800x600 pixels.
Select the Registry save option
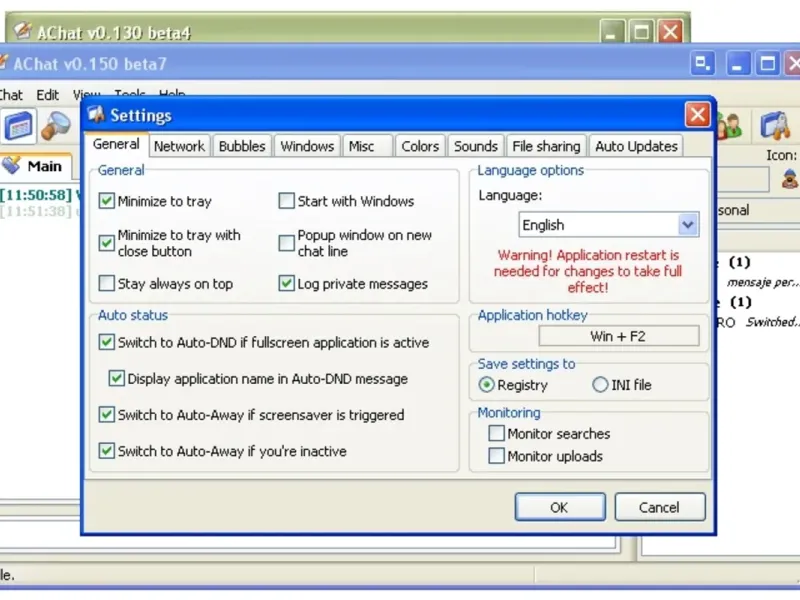[487, 385]
